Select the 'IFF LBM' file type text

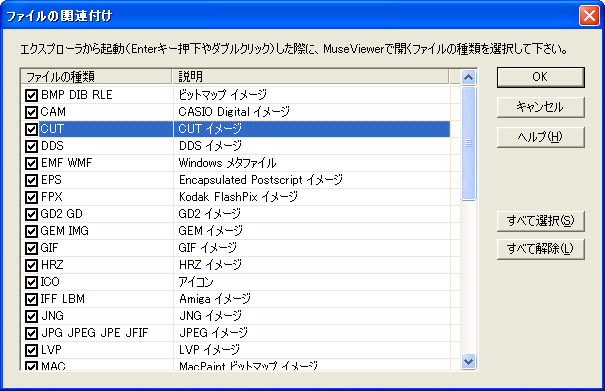click(63, 299)
